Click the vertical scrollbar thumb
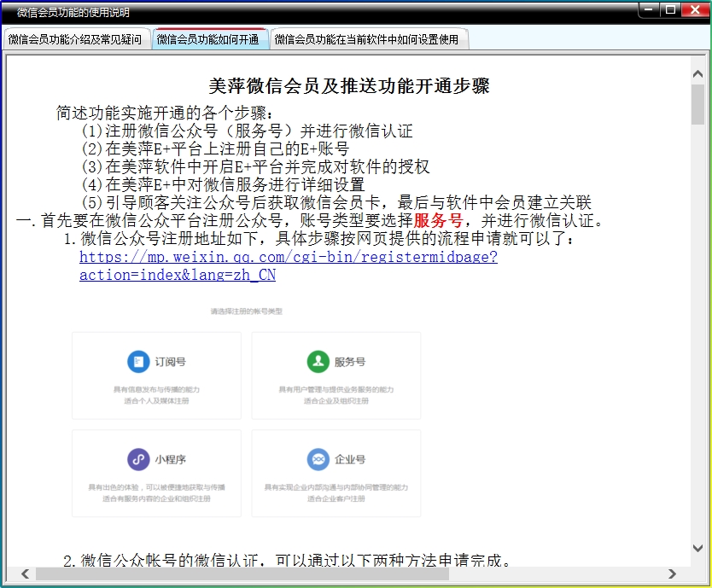This screenshot has width=712, height=588. pyautogui.click(x=697, y=105)
